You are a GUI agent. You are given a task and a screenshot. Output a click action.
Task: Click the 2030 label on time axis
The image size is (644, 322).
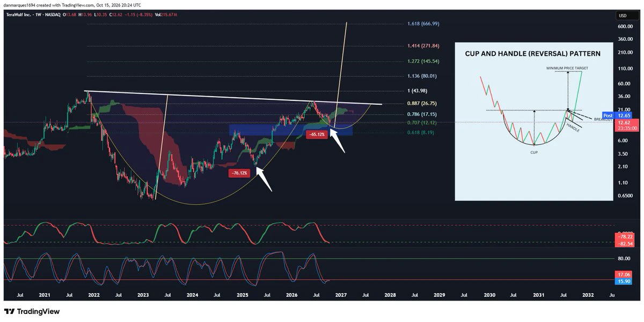[x=489, y=295]
